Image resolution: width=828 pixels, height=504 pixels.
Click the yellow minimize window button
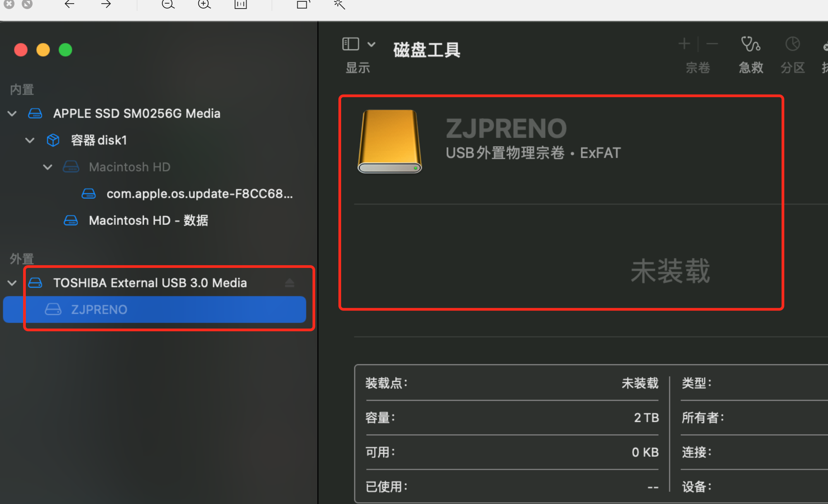point(43,50)
